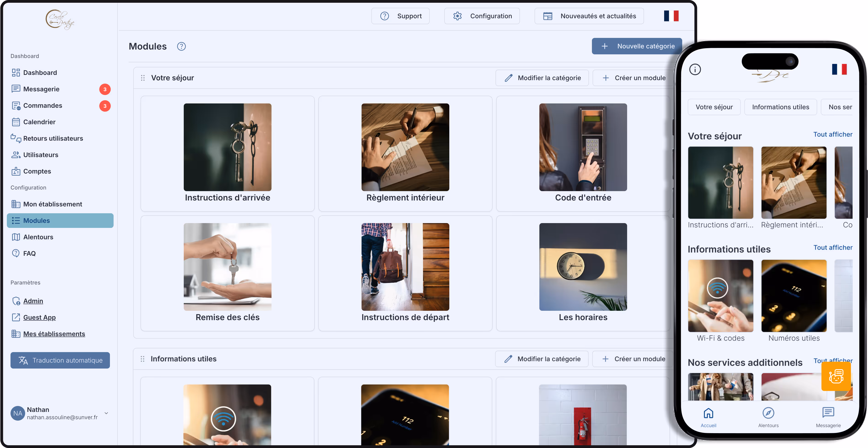Select the Votre séjour tab on phone
Viewport: 868px width, 448px height.
[714, 107]
